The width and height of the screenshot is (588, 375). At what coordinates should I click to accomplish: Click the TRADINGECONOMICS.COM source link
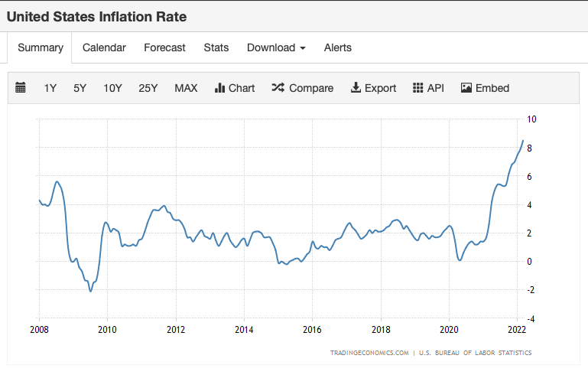[x=369, y=353]
